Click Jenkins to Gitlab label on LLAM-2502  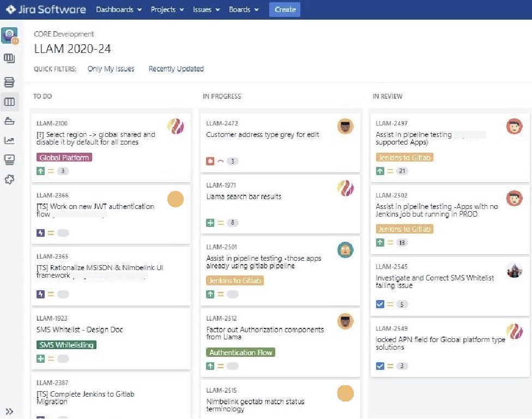[x=404, y=229]
